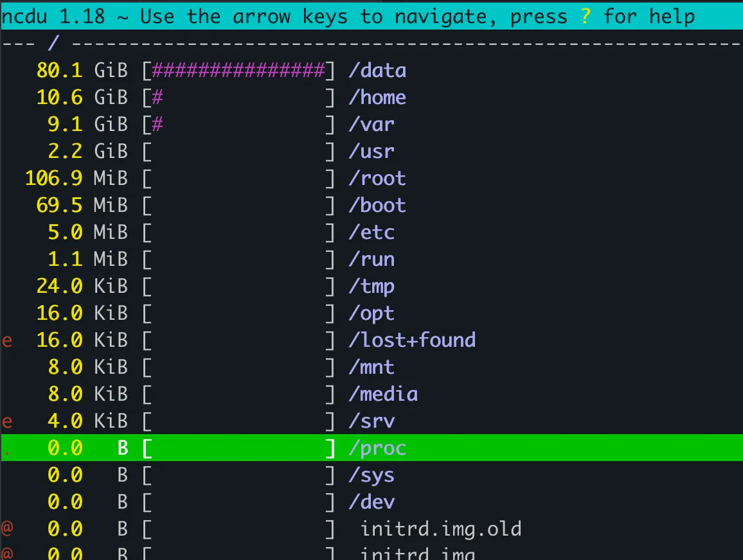Click the '@' symlink flag beside initrd.img.old
The image size is (743, 560).
click(x=6, y=528)
